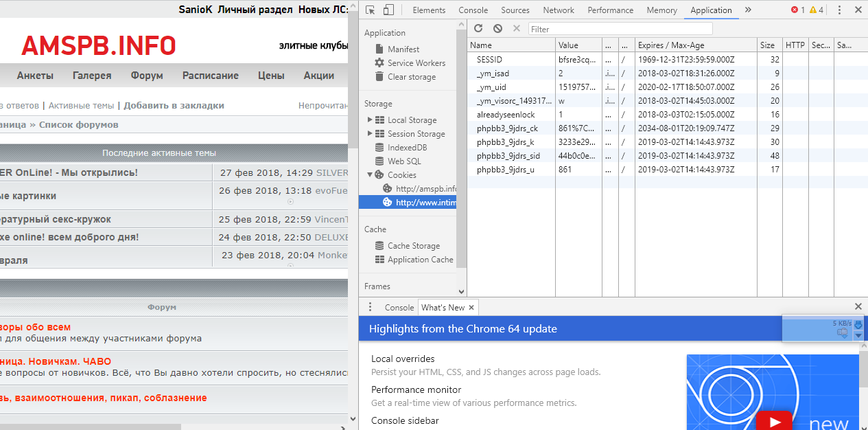Open the Elements tab
Viewport: 868px width, 430px height.
[429, 10]
